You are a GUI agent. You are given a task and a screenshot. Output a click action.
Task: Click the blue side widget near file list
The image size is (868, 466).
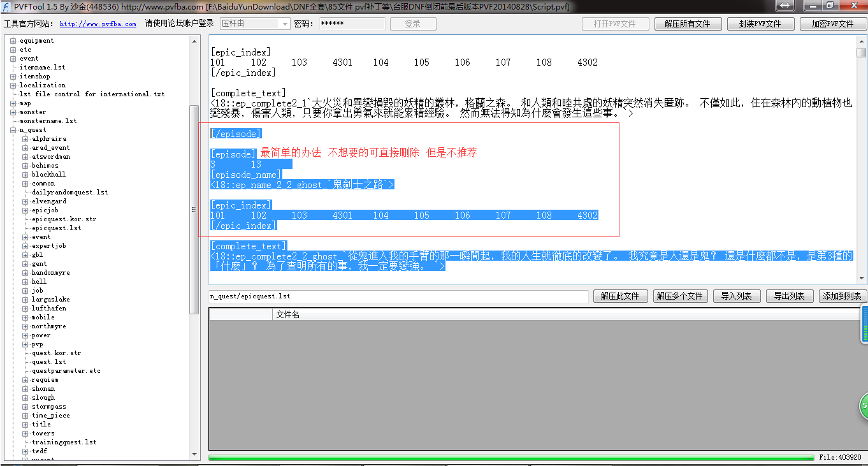(x=864, y=323)
